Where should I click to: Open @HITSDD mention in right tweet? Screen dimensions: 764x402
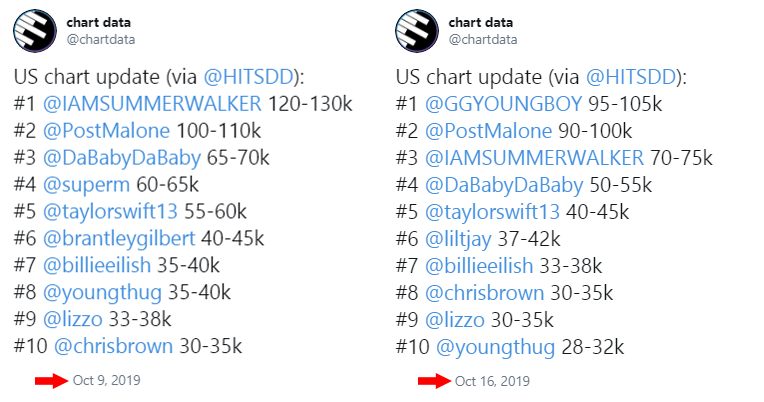pyautogui.click(x=630, y=77)
